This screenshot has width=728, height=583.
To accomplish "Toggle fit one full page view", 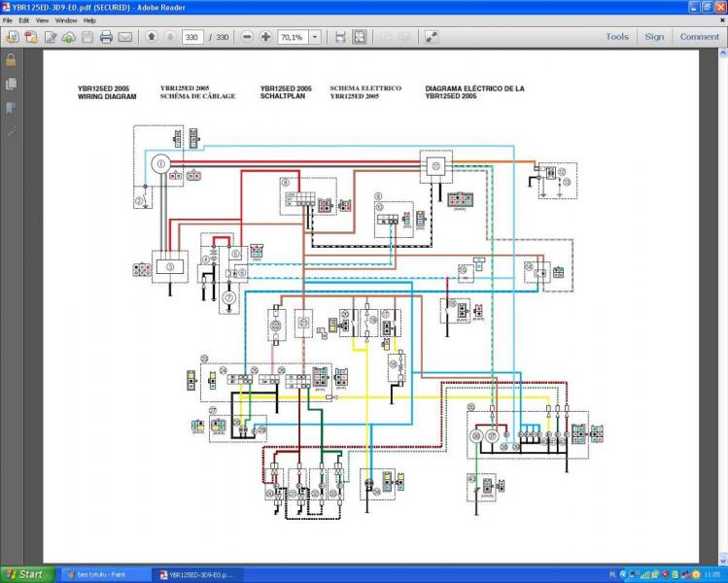I will click(360, 37).
